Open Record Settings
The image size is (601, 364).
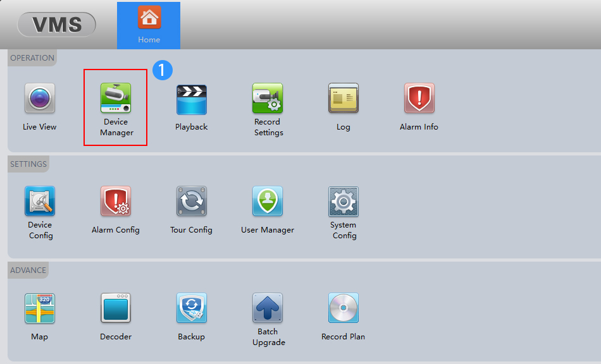268,99
